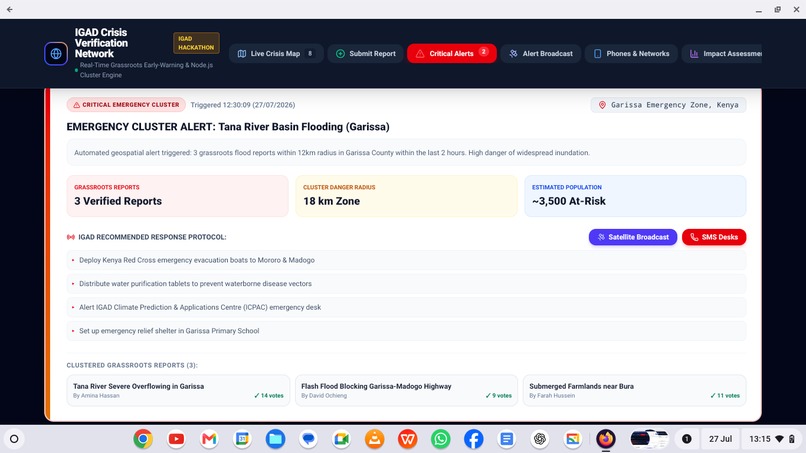
Task: Open Google Meet from the shelf
Action: [341, 439]
